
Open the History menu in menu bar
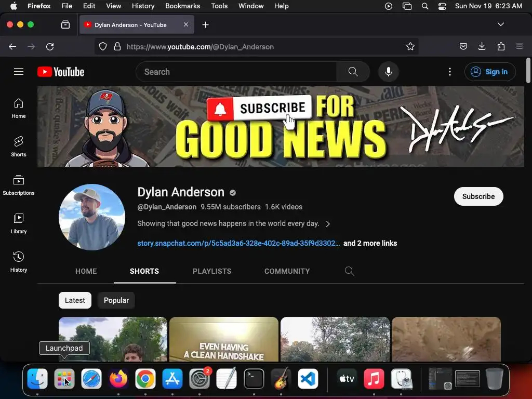(143, 6)
